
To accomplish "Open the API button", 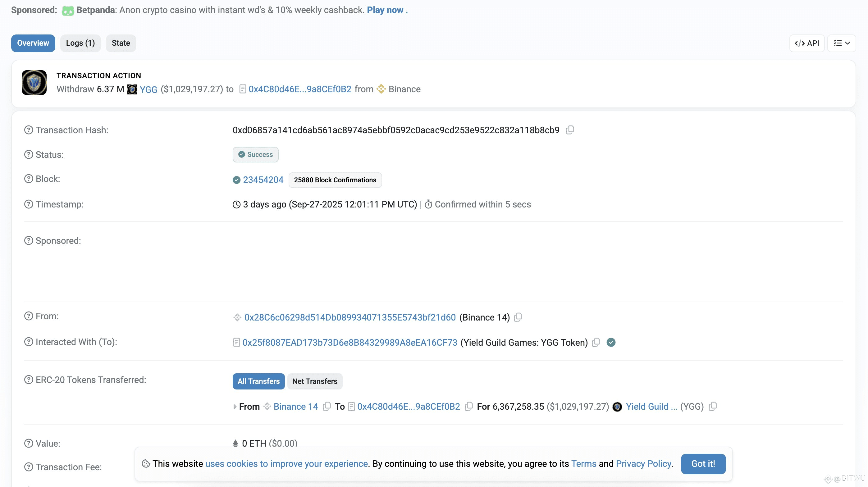I will 807,43.
